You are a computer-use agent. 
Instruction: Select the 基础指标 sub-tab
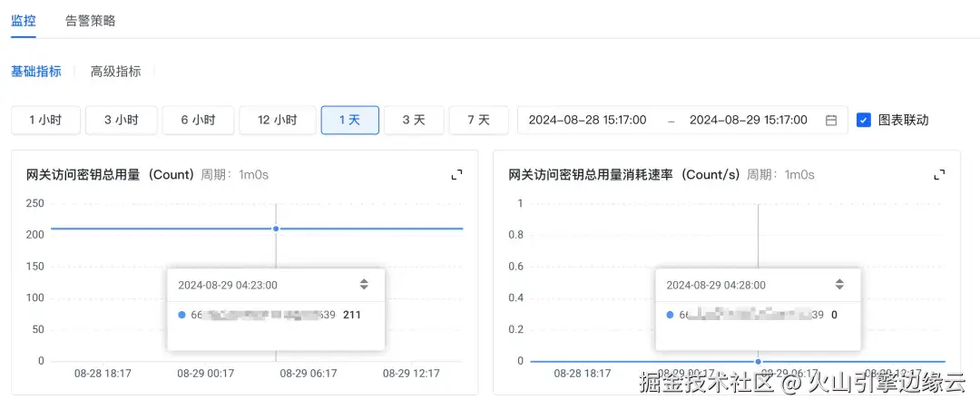(36, 71)
